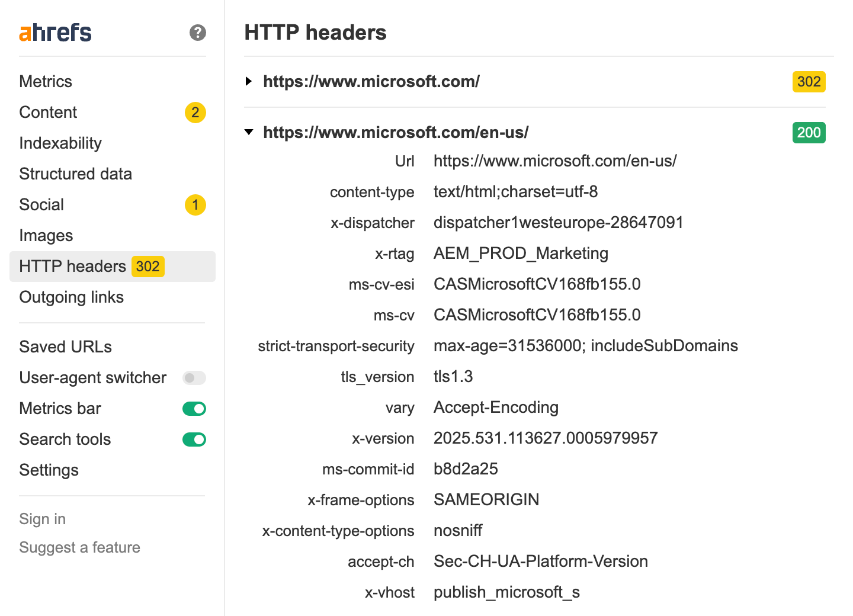Click the accept-ch value Sec-CH-UA-Platform-Version
This screenshot has width=853, height=616.
coord(541,562)
